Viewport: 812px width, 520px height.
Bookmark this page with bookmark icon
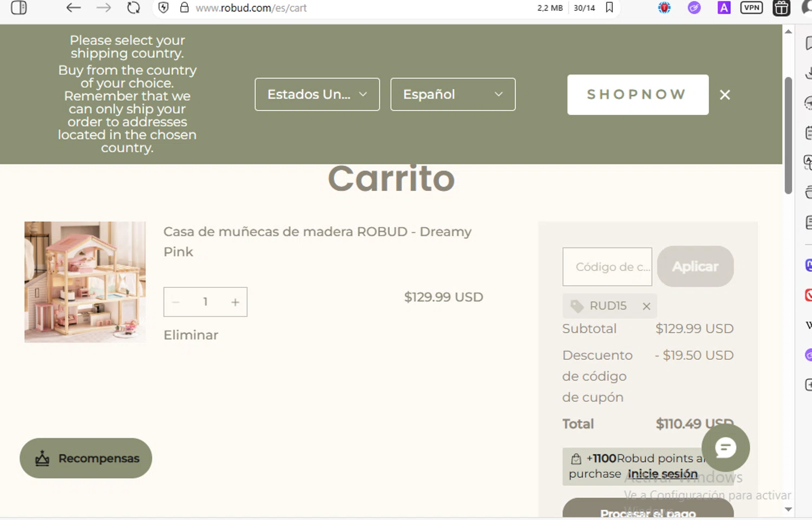pyautogui.click(x=610, y=8)
